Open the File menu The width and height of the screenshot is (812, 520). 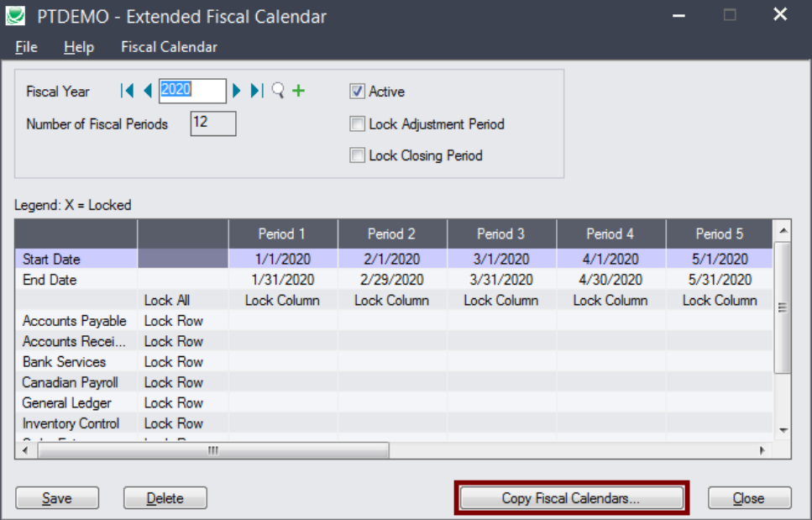(x=26, y=47)
